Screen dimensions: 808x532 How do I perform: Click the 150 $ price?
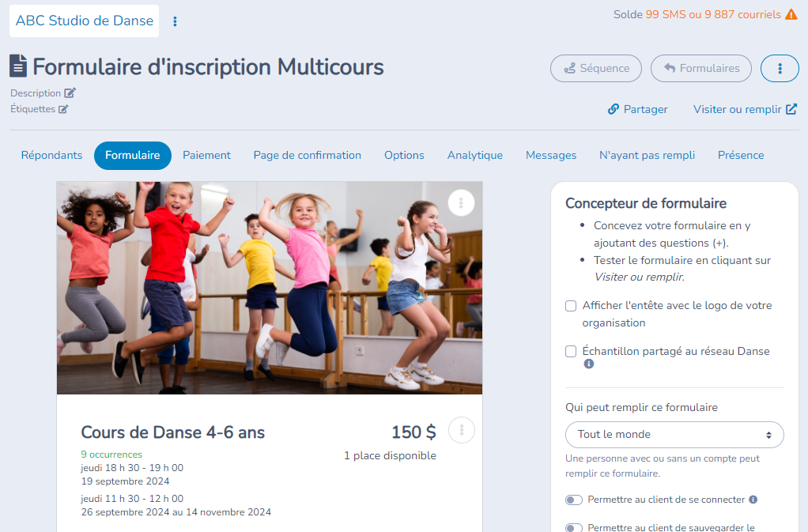413,432
